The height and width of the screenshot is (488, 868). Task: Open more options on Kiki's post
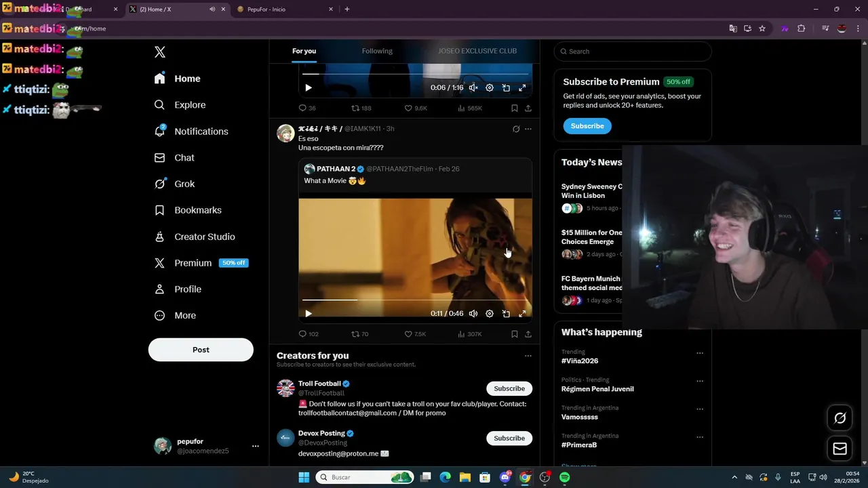point(528,129)
